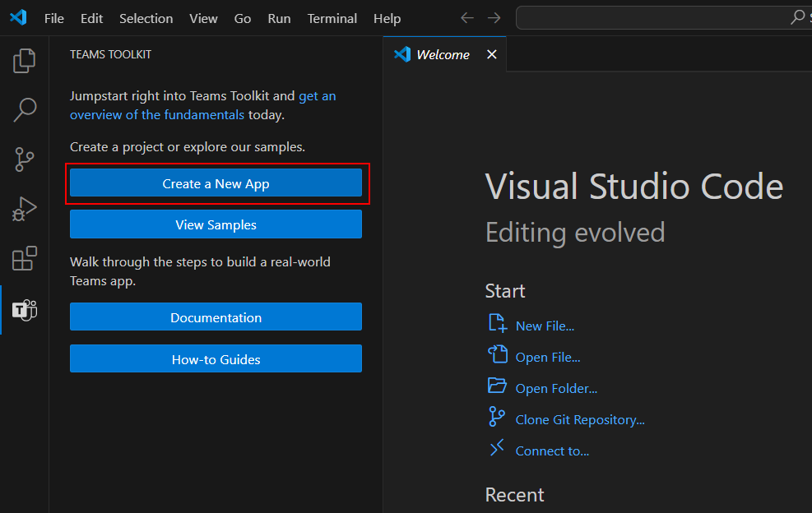Screen dimensions: 812x513
Task: Open the Search sidebar
Action: coord(24,109)
